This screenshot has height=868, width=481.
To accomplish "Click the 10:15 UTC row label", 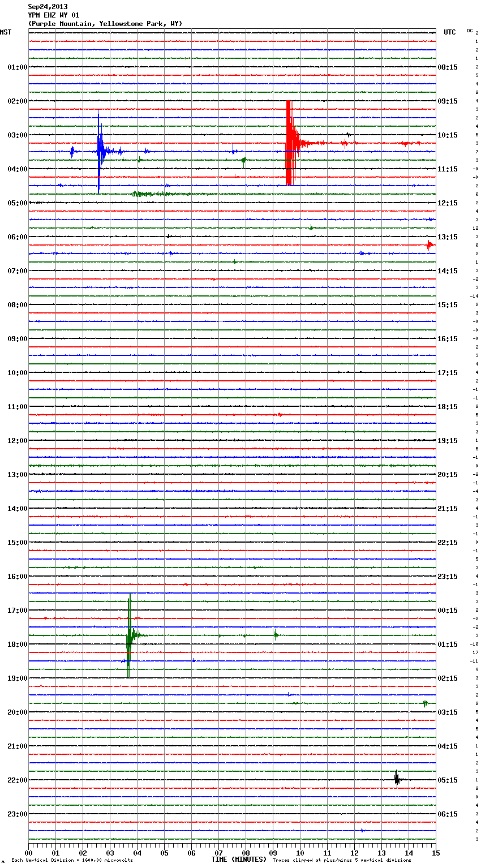I will click(448, 135).
